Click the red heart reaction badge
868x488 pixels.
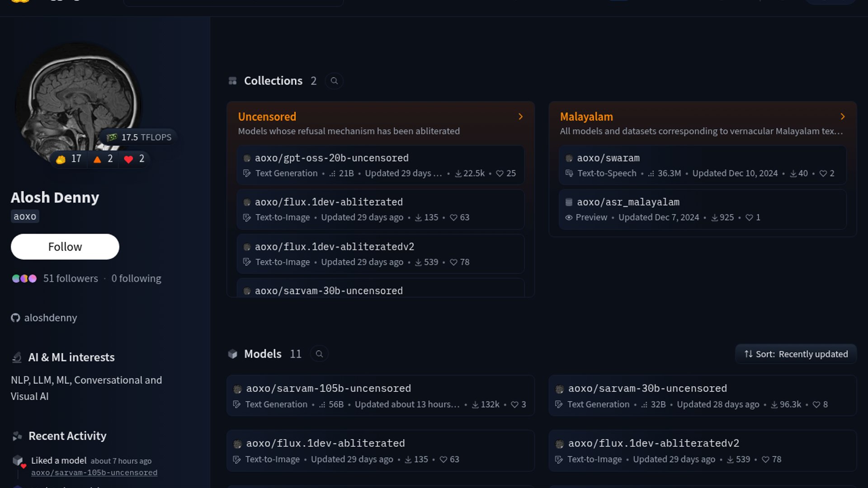[134, 159]
